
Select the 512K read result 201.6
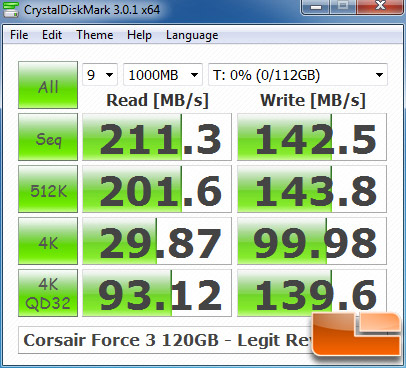[x=157, y=189]
